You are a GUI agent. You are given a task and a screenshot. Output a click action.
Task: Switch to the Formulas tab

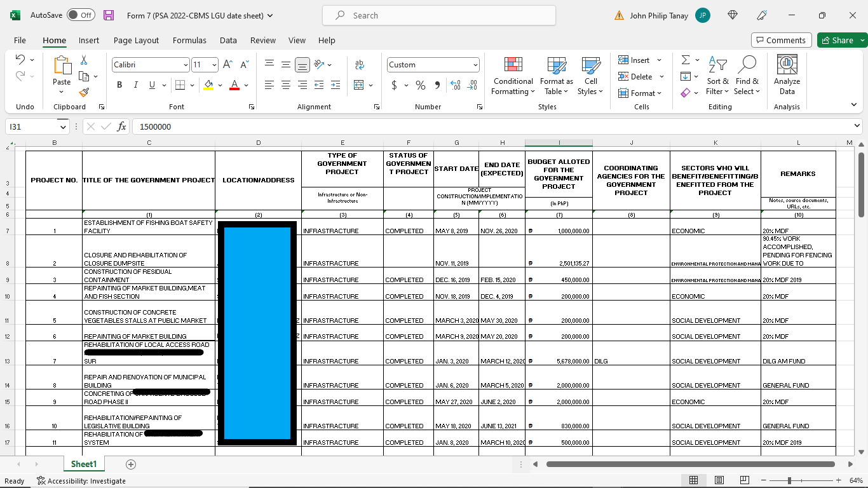(x=189, y=40)
